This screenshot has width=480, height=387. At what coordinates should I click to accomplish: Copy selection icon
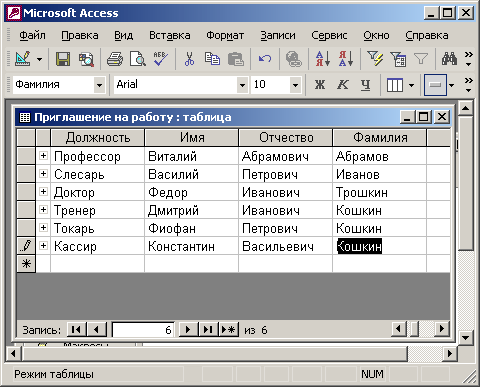tap(212, 59)
